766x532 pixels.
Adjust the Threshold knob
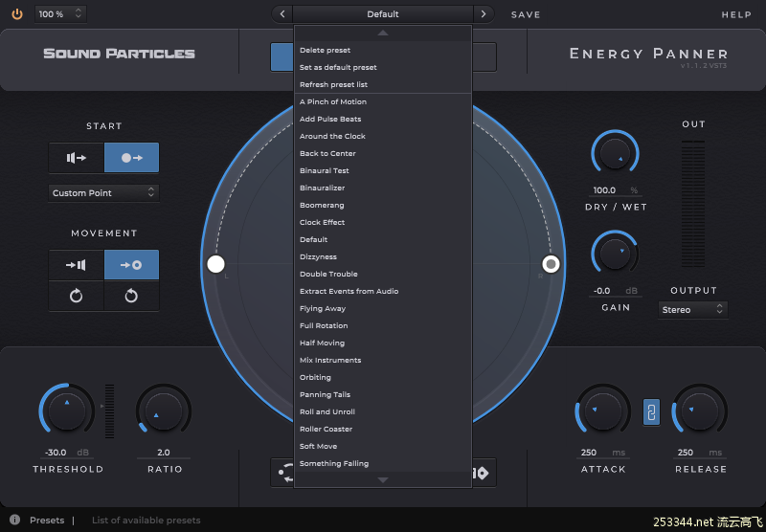(67, 411)
